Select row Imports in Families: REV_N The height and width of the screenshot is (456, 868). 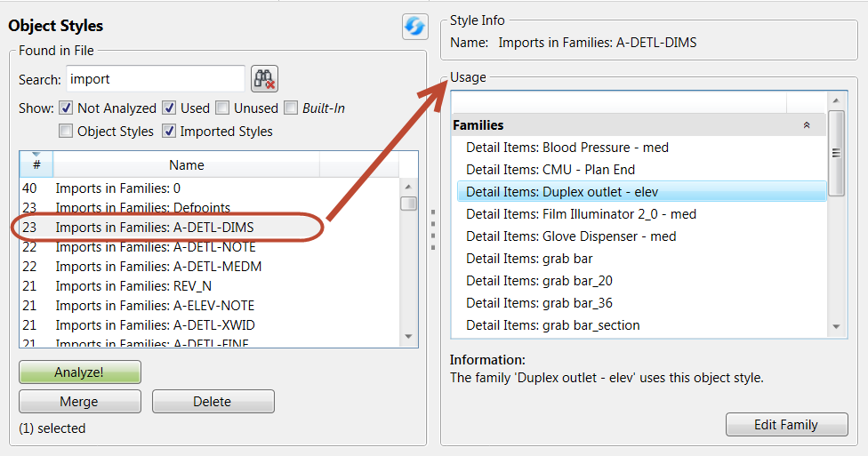click(x=209, y=286)
